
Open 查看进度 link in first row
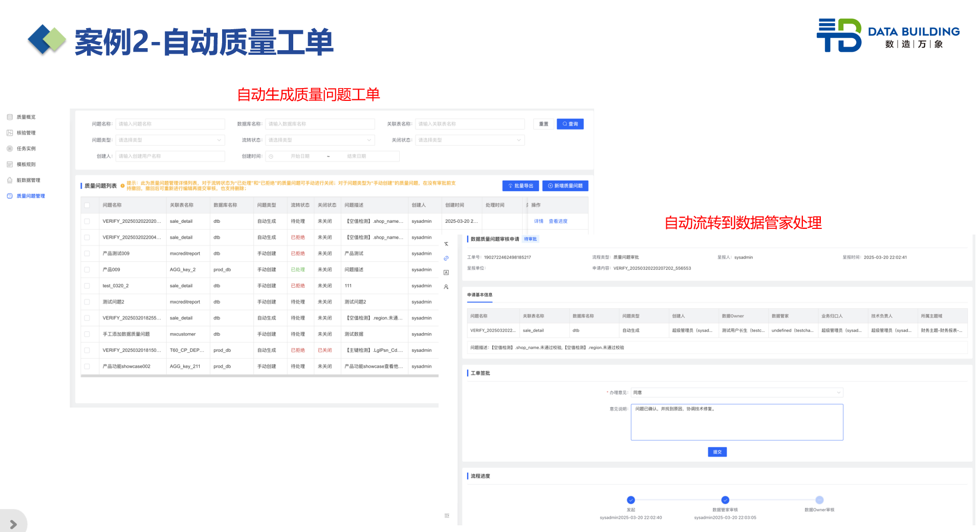click(x=558, y=221)
